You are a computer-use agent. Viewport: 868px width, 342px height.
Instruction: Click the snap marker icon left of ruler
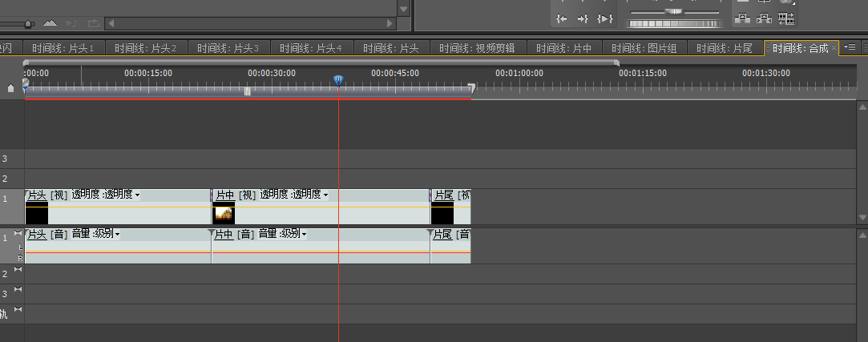(x=10, y=88)
